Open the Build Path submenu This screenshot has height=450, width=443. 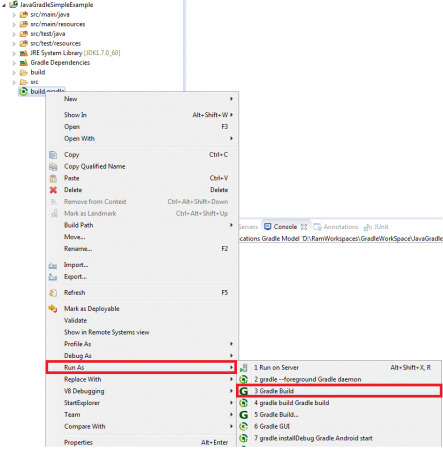click(142, 225)
